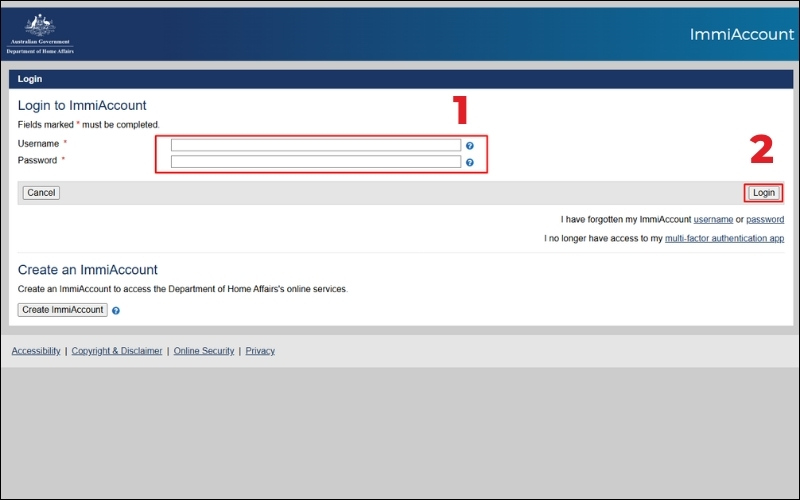Open the help icon beside Username field
Screen dimensions: 800x500
tap(470, 146)
